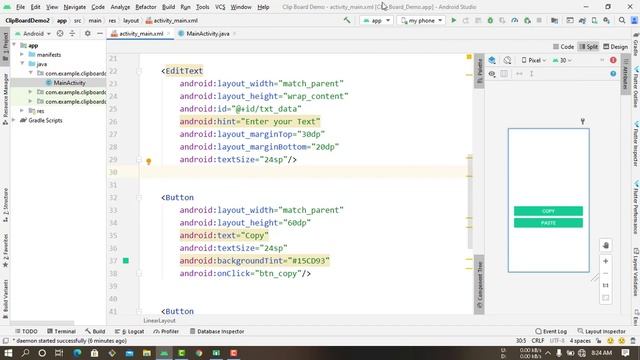Click the #15CD93 color swatch in gutter
The image size is (640, 360).
126,260
